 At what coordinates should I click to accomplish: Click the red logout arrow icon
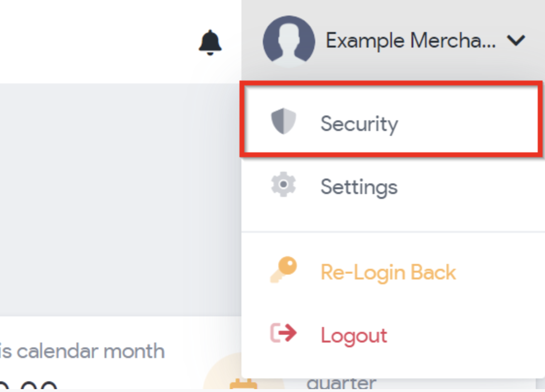pos(284,333)
